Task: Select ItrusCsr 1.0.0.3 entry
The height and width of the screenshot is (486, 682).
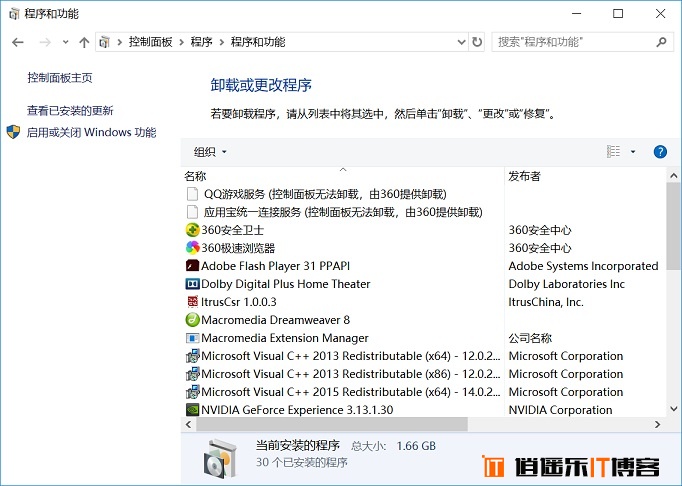Action: click(x=239, y=302)
